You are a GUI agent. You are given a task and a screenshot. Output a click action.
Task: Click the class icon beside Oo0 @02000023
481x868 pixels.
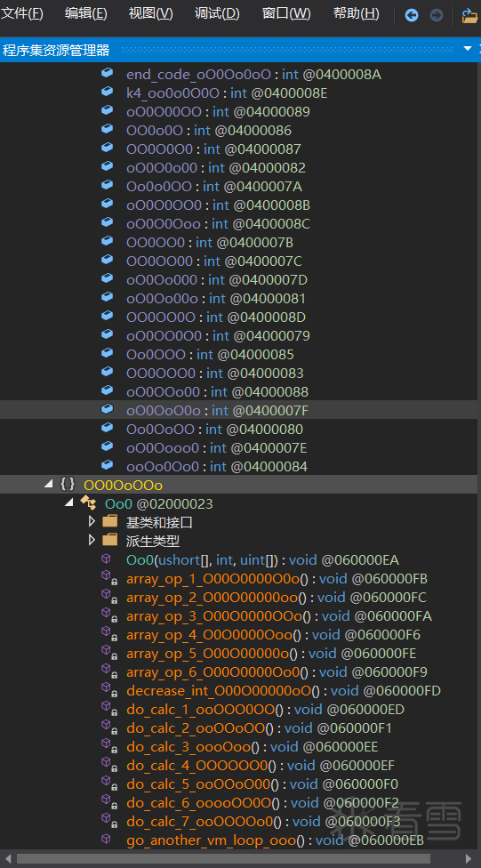88,502
